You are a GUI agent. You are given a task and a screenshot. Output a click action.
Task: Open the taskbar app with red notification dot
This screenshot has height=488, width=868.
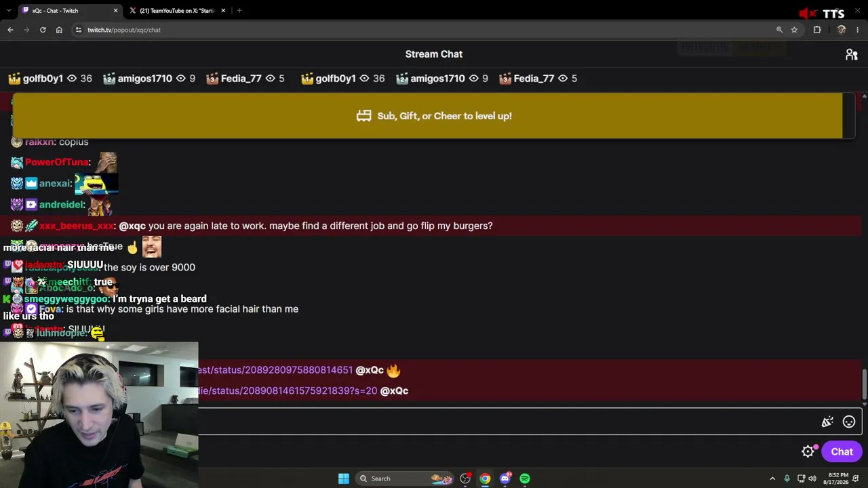coord(465,479)
